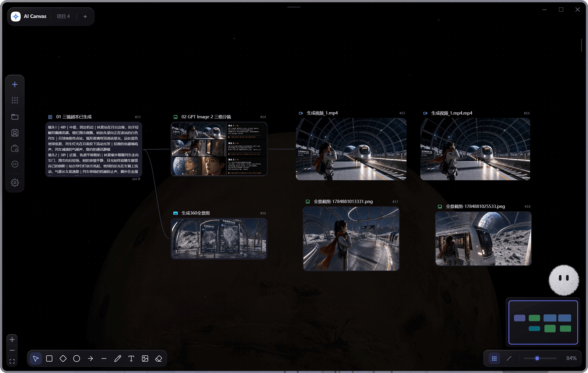Open the 生成视频_1.mp4 video thumbnail
The image size is (588, 373).
point(351,149)
